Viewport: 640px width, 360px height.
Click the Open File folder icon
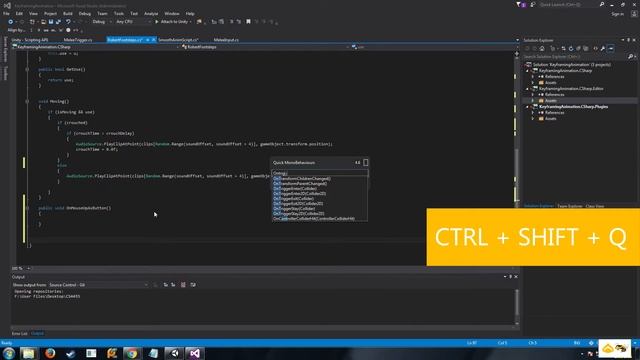(43, 22)
